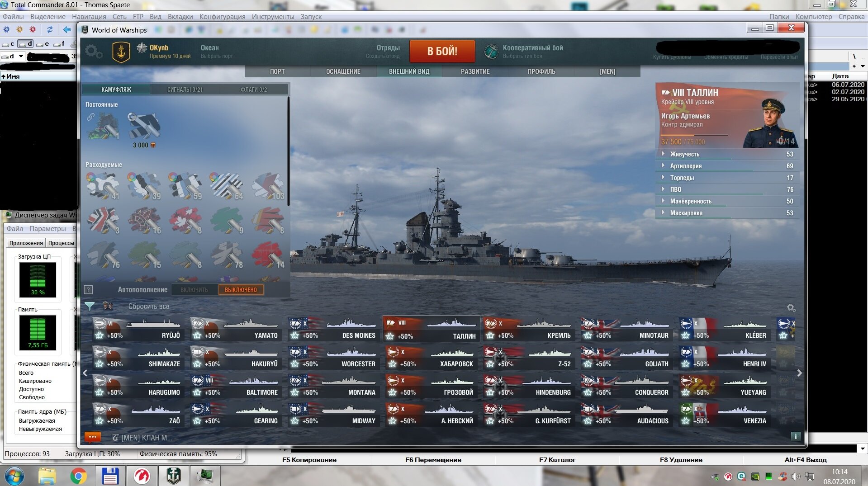Open the ПРОФИЛЬ tab
The height and width of the screenshot is (486, 868).
coord(541,71)
